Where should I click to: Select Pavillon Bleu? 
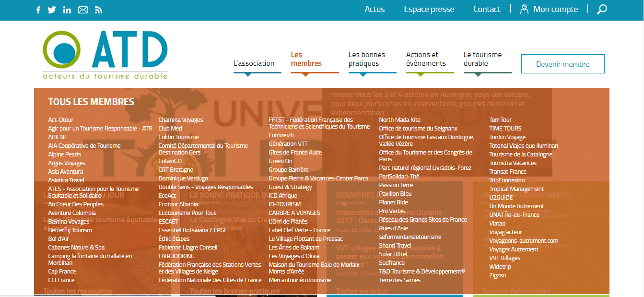396,194
